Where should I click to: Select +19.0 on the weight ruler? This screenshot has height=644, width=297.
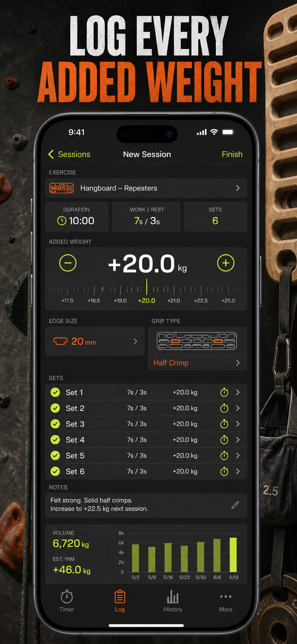(x=120, y=301)
